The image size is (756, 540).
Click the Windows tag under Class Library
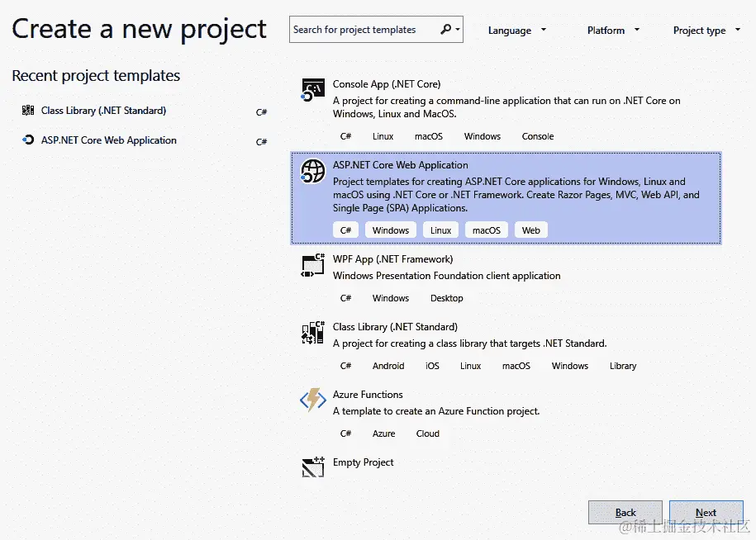(570, 366)
